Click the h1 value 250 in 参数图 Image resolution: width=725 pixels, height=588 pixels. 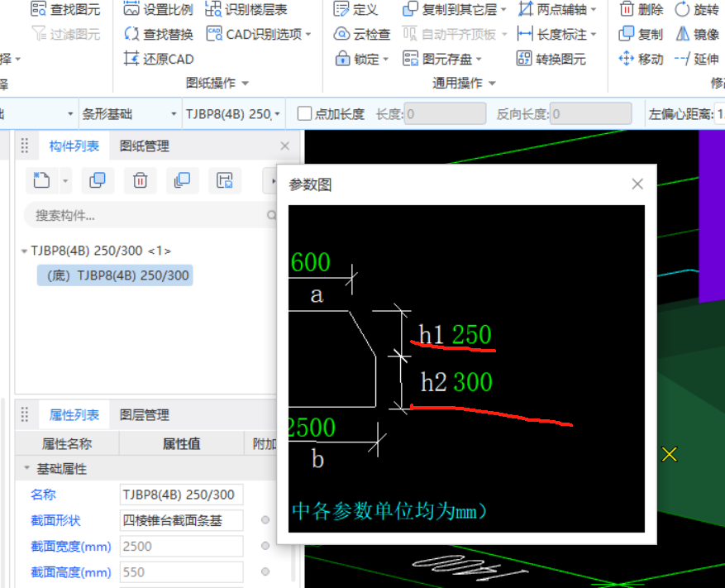(x=471, y=334)
